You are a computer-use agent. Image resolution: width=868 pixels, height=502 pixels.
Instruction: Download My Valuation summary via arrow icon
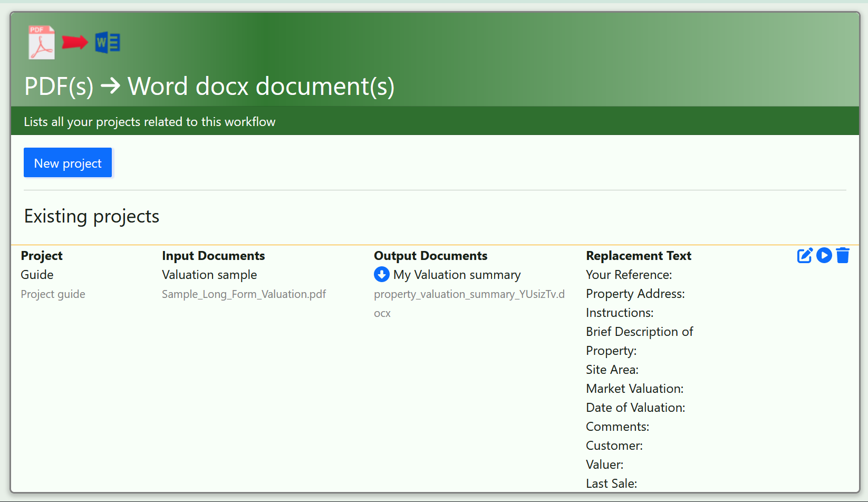(382, 274)
